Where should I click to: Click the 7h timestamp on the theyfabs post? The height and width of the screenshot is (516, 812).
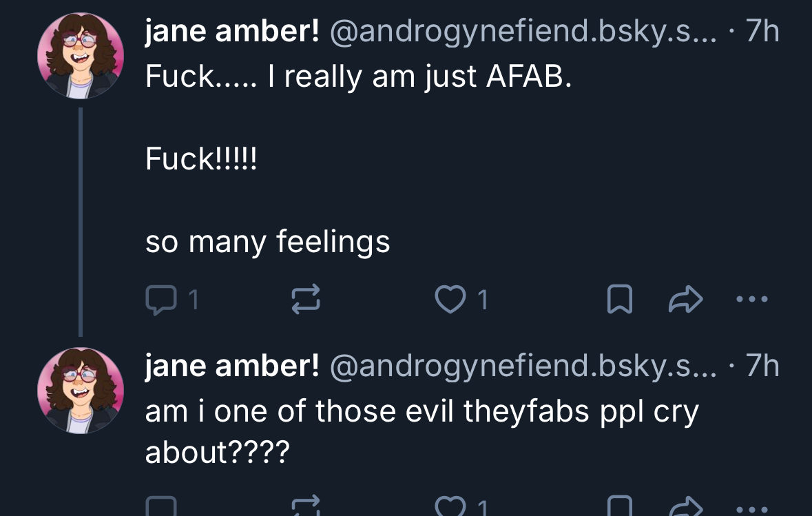(x=762, y=366)
